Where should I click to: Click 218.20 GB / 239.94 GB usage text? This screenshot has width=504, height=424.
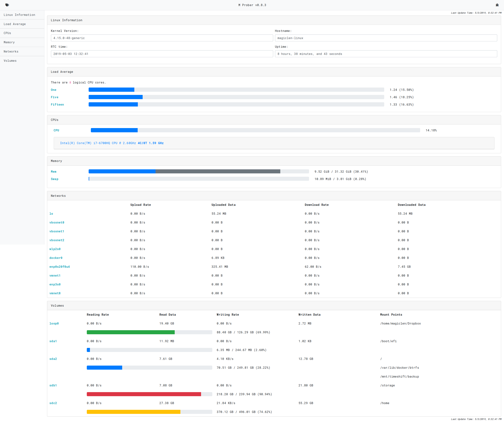(x=244, y=394)
